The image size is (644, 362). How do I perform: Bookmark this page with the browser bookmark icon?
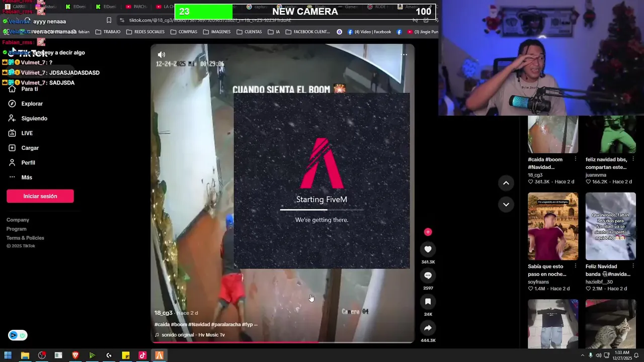pos(109,20)
